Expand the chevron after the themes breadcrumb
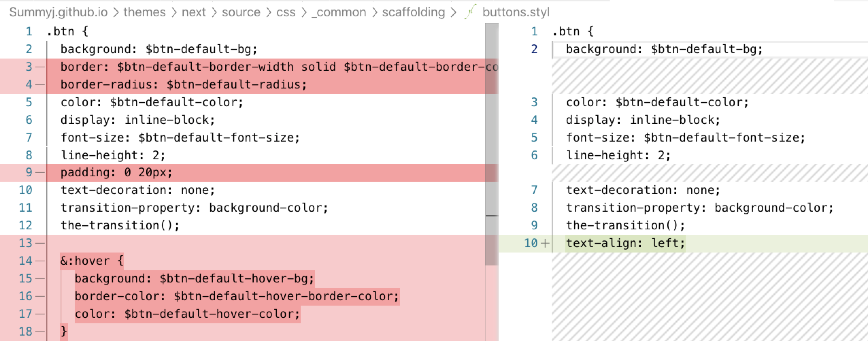This screenshot has height=341, width=868. pos(174,12)
